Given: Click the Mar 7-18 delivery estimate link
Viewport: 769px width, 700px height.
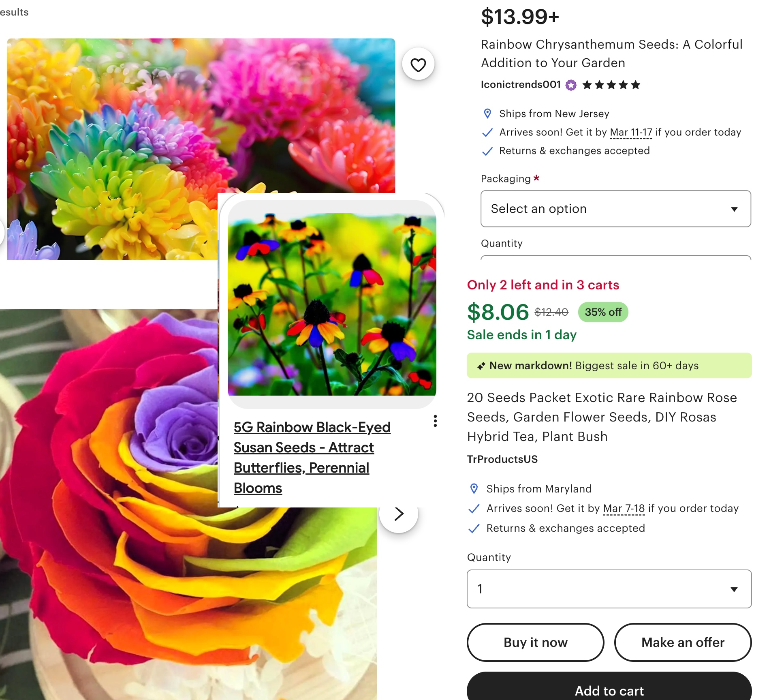Looking at the screenshot, I should (624, 508).
